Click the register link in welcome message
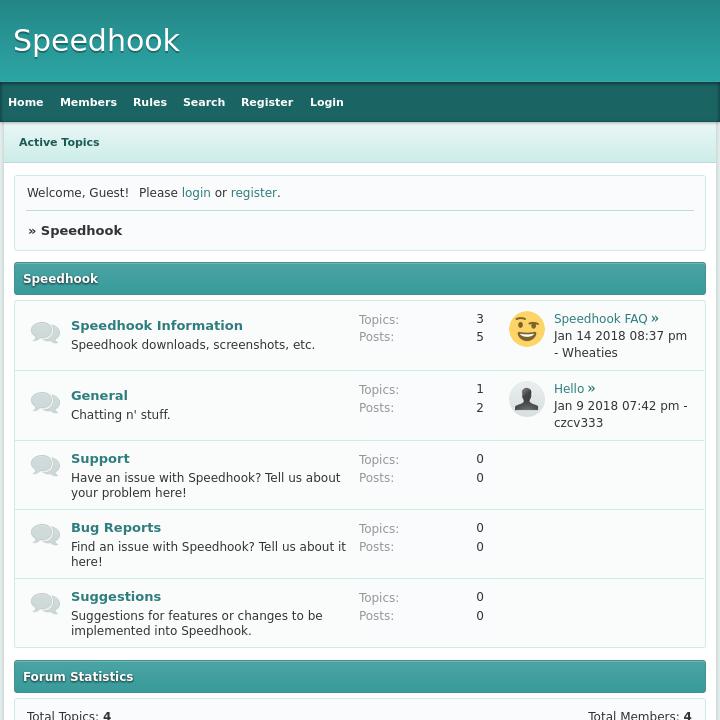The width and height of the screenshot is (720, 720). 254,193
